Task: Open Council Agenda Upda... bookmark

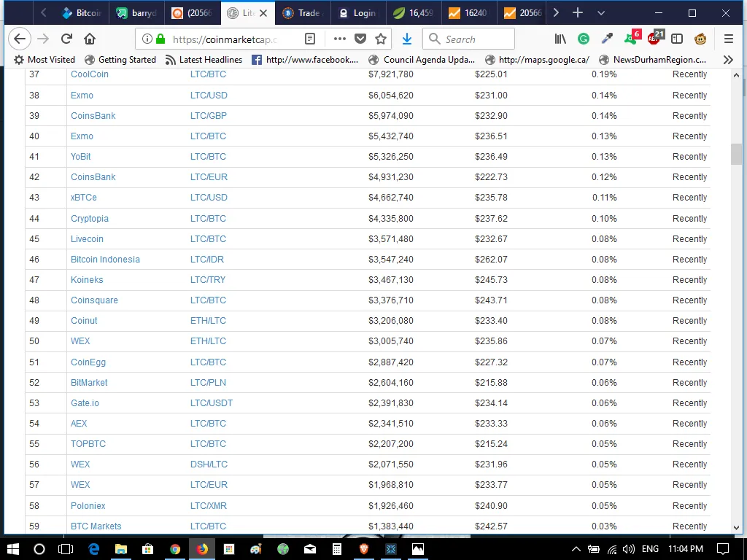Action: (x=422, y=60)
